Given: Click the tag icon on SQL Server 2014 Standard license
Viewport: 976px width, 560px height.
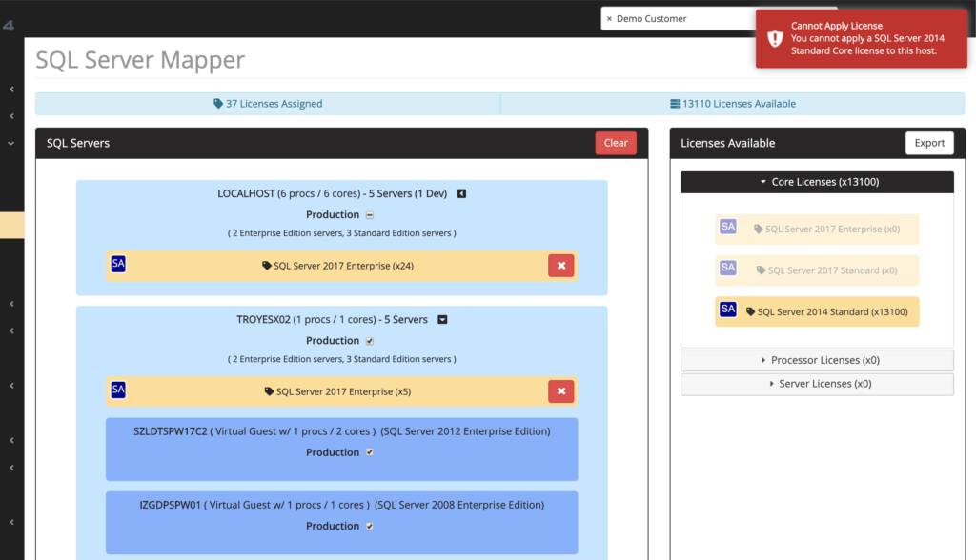Looking at the screenshot, I should click(750, 310).
